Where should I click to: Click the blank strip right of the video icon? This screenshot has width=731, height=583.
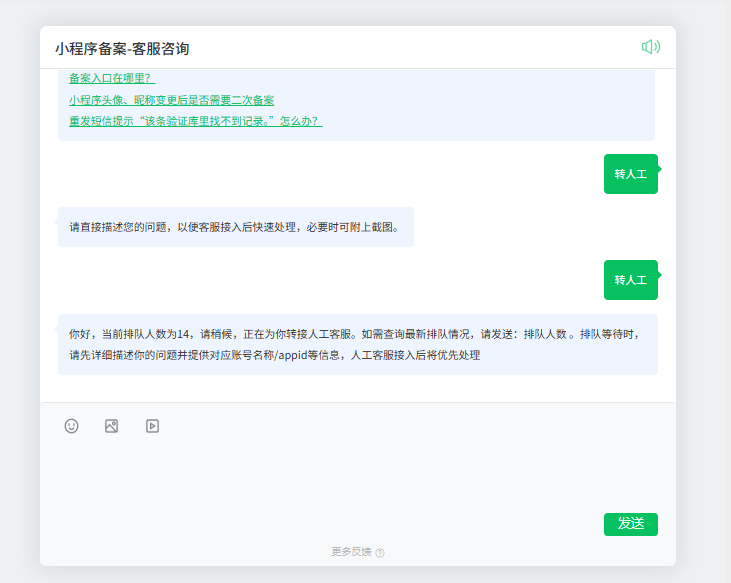(400, 426)
